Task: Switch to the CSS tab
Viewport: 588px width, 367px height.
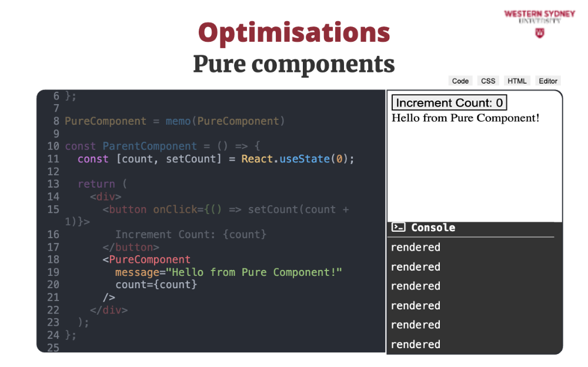Action: 488,81
